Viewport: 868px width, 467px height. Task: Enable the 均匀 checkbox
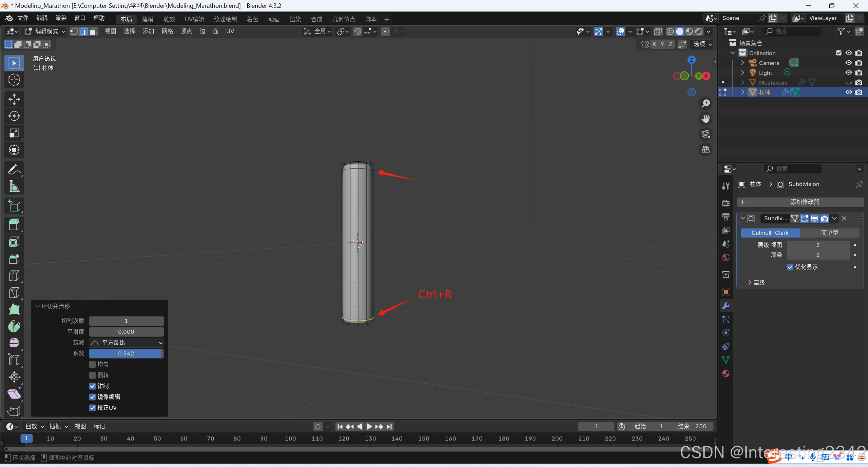pos(92,364)
